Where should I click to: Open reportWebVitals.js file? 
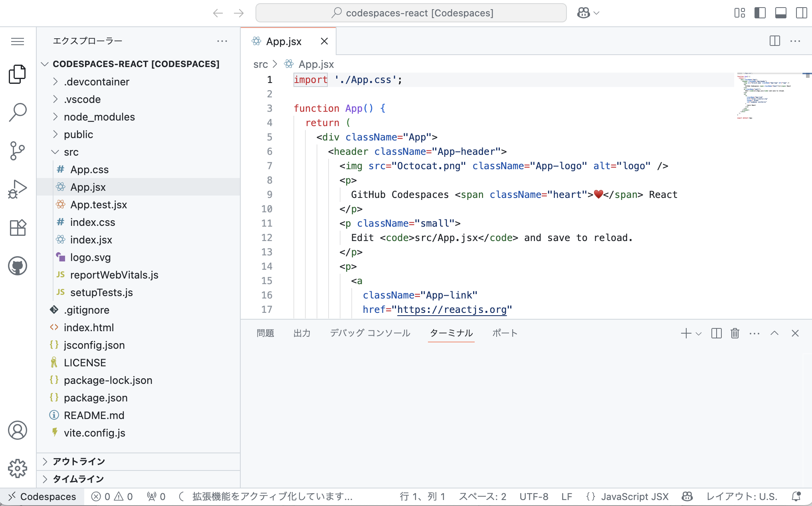(x=138, y=275)
